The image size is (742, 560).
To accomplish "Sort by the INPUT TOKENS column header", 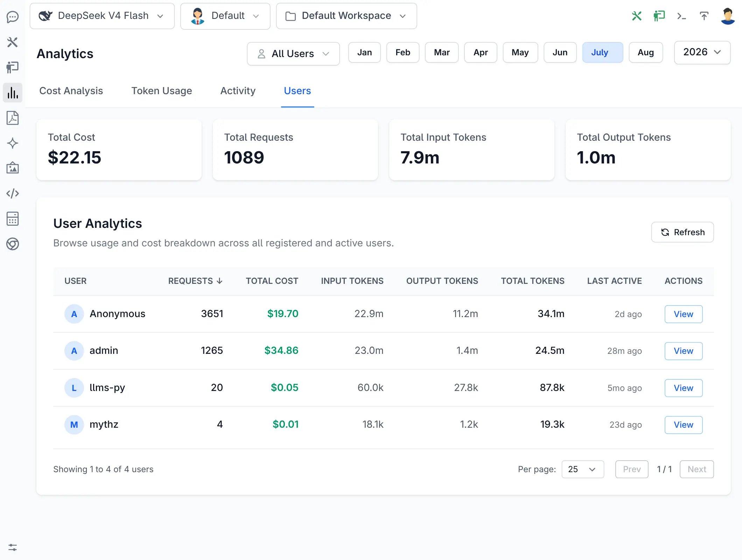I will pyautogui.click(x=352, y=281).
